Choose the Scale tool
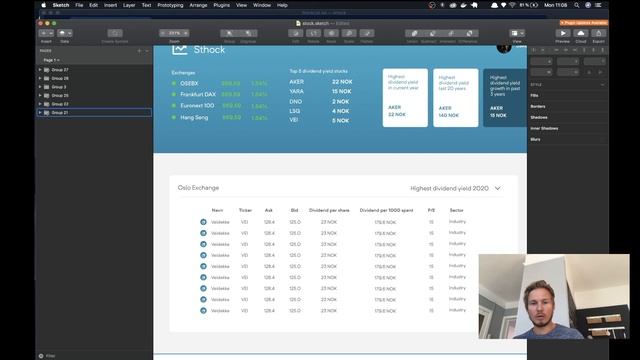Image resolution: width=640 pixels, height=360 pixels. click(349, 33)
